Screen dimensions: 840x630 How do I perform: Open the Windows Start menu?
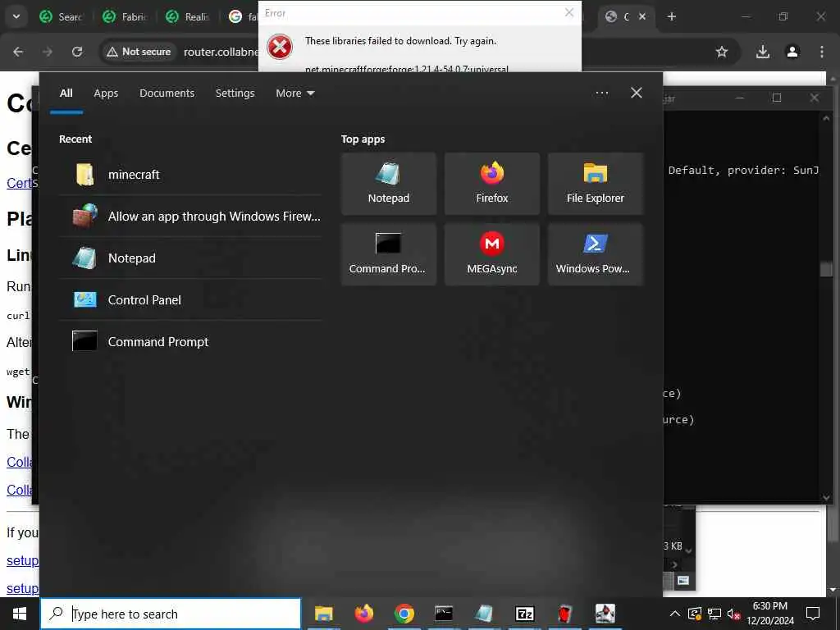(20, 614)
